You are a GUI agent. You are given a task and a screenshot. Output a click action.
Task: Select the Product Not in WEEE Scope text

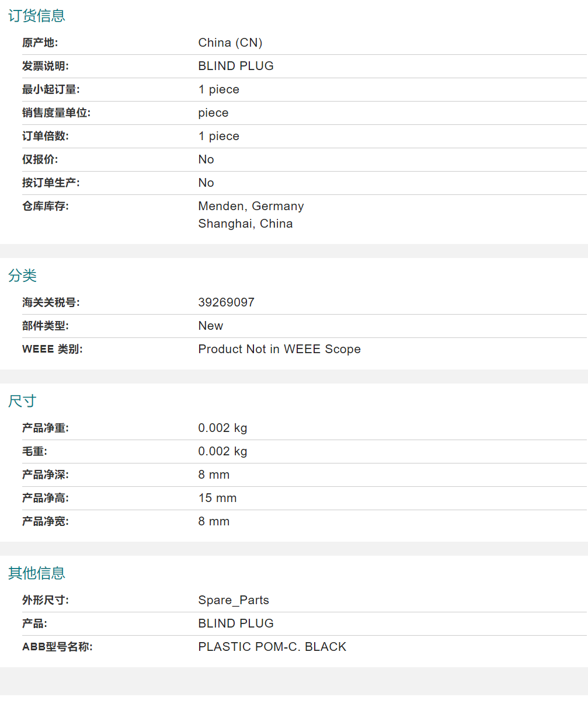point(279,349)
